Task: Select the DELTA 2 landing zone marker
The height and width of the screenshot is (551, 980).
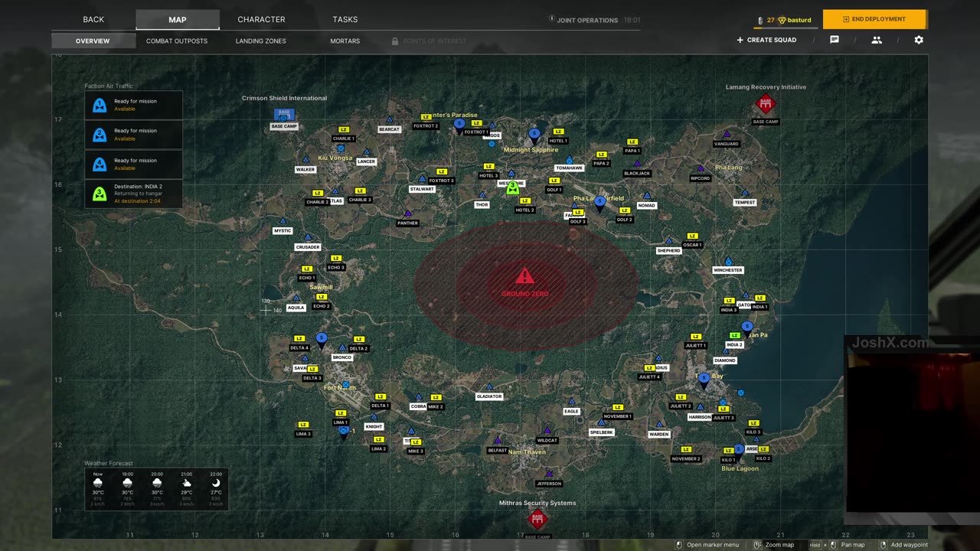Action: coord(358,339)
